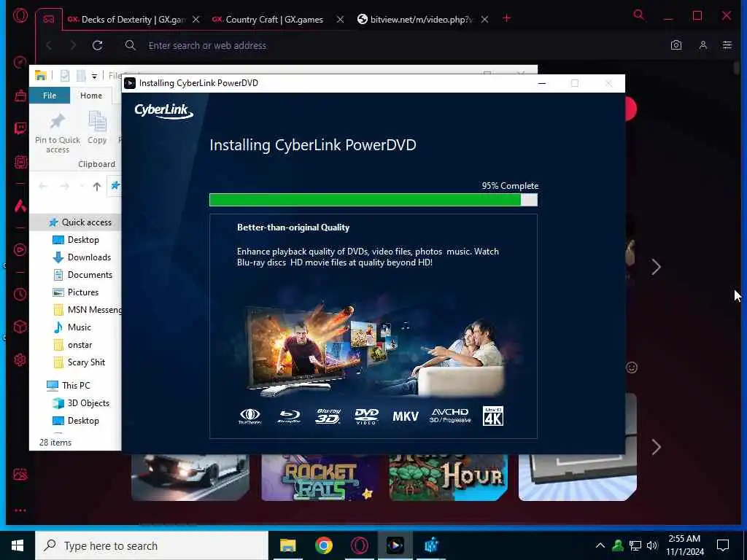Add a new Opera tab
The width and height of the screenshot is (747, 560).
coord(506,18)
